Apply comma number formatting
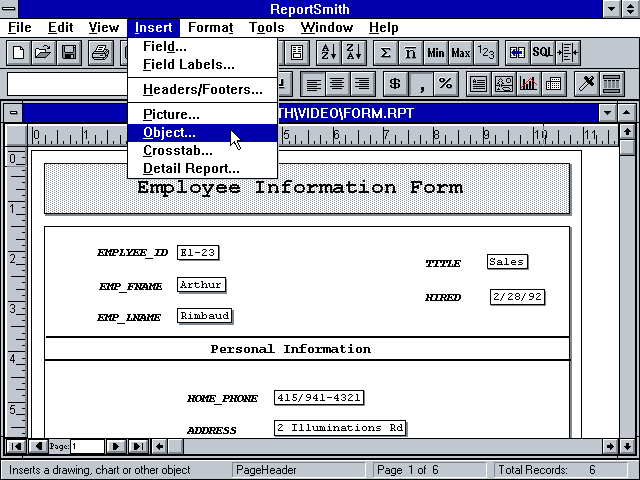The width and height of the screenshot is (640, 480). 421,84
